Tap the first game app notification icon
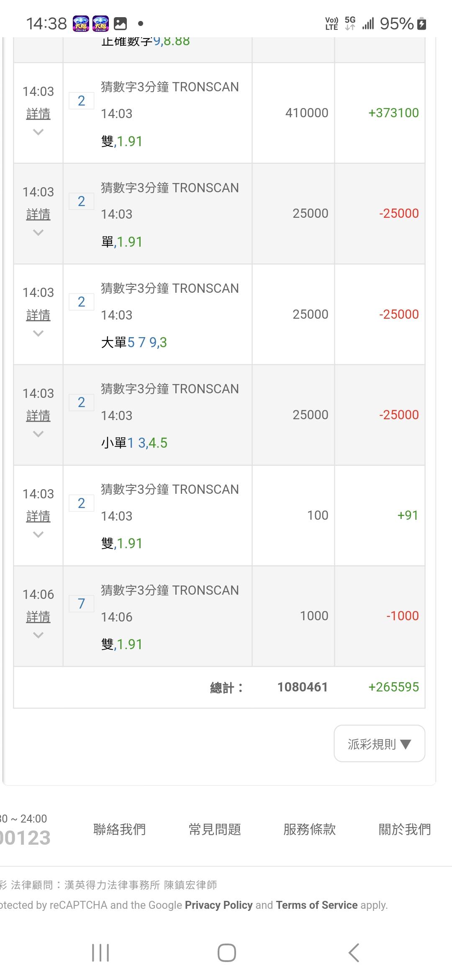452x980 pixels. (x=81, y=23)
